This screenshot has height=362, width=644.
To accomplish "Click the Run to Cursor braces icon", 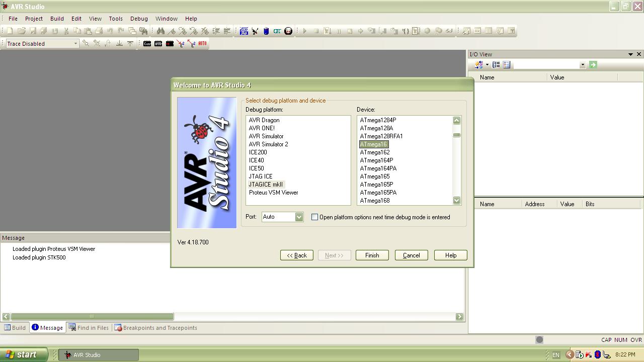I will click(x=405, y=31).
